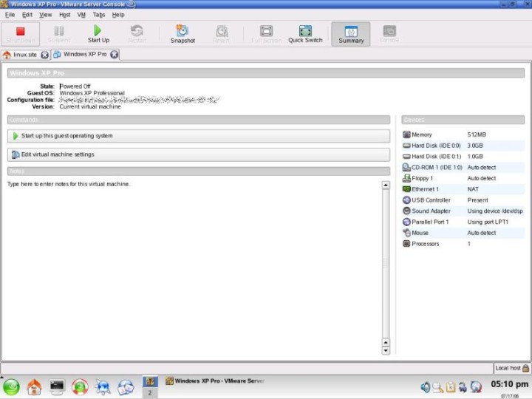532x399 pixels.
Task: Click the Powered Off state text
Action: (75, 86)
